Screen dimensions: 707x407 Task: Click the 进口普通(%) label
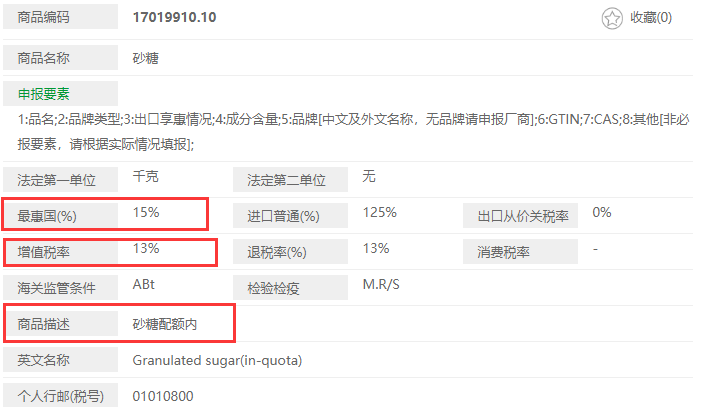pos(283,216)
